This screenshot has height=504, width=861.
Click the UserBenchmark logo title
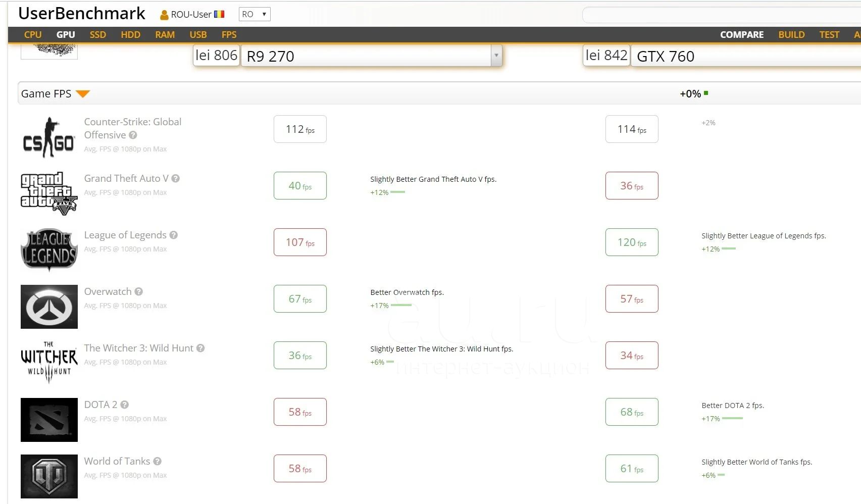(82, 13)
